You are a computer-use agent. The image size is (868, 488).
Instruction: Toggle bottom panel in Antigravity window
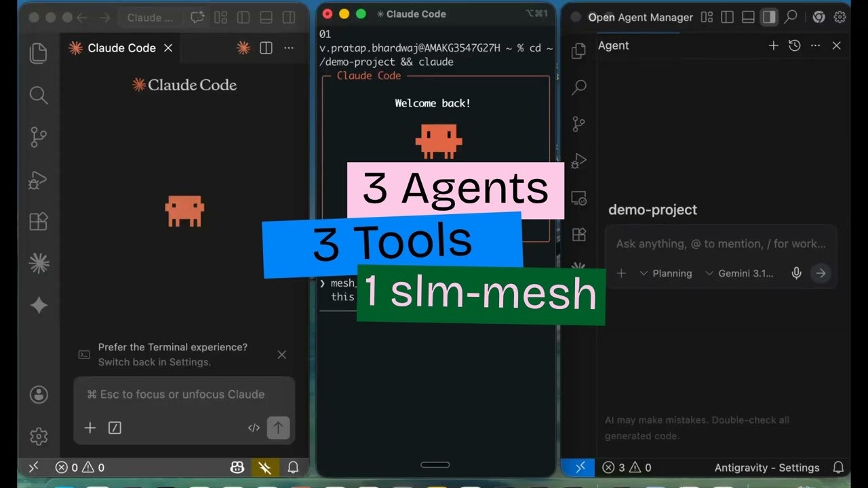[748, 17]
